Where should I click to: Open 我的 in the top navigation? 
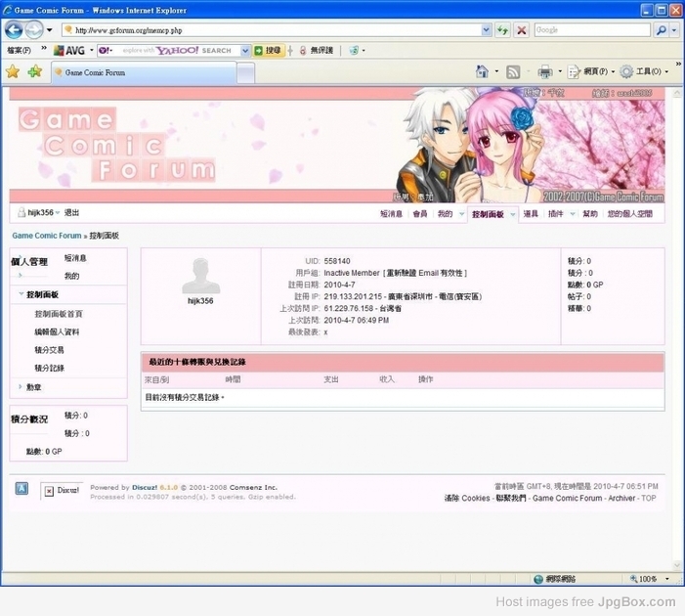445,214
